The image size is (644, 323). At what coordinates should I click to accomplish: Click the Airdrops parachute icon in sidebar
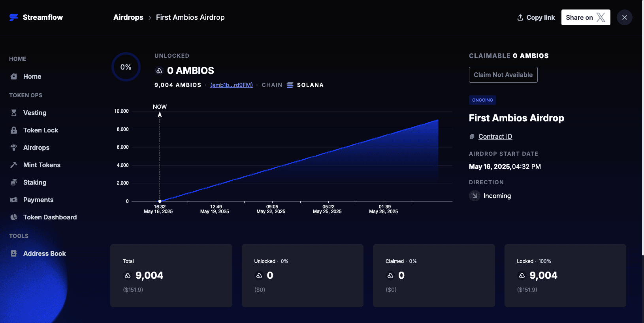[14, 147]
